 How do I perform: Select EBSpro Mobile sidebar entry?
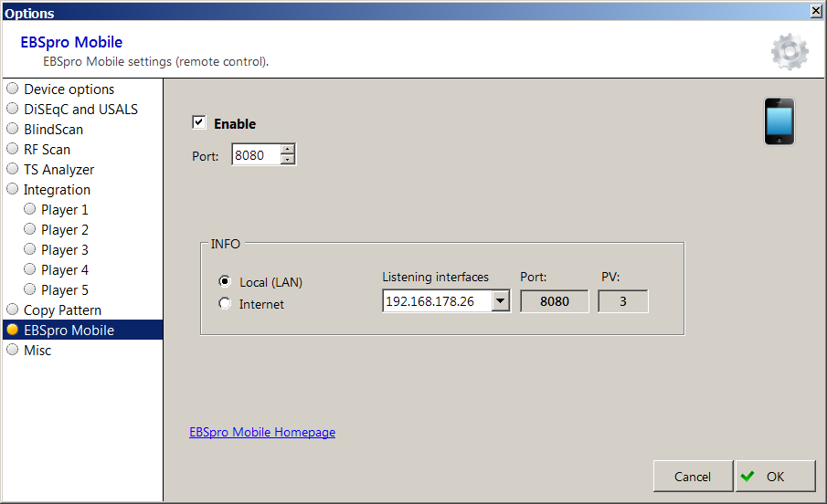[82, 330]
